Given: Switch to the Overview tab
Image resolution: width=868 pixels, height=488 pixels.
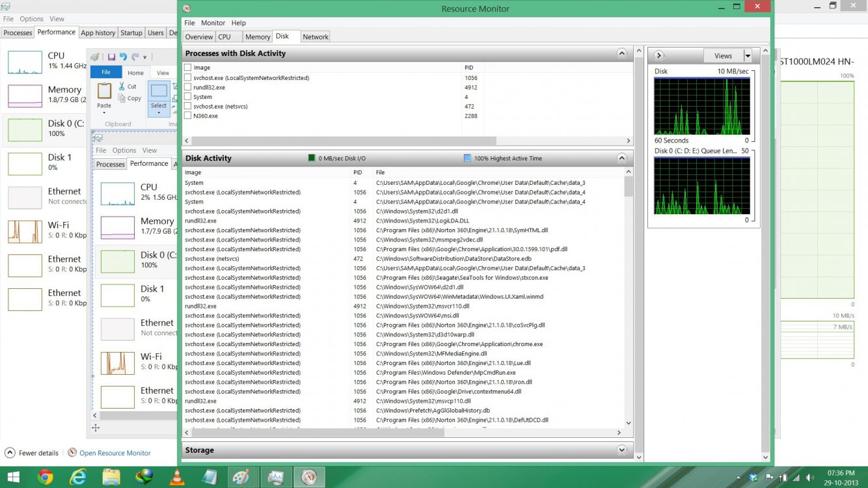Looking at the screenshot, I should pyautogui.click(x=198, y=37).
